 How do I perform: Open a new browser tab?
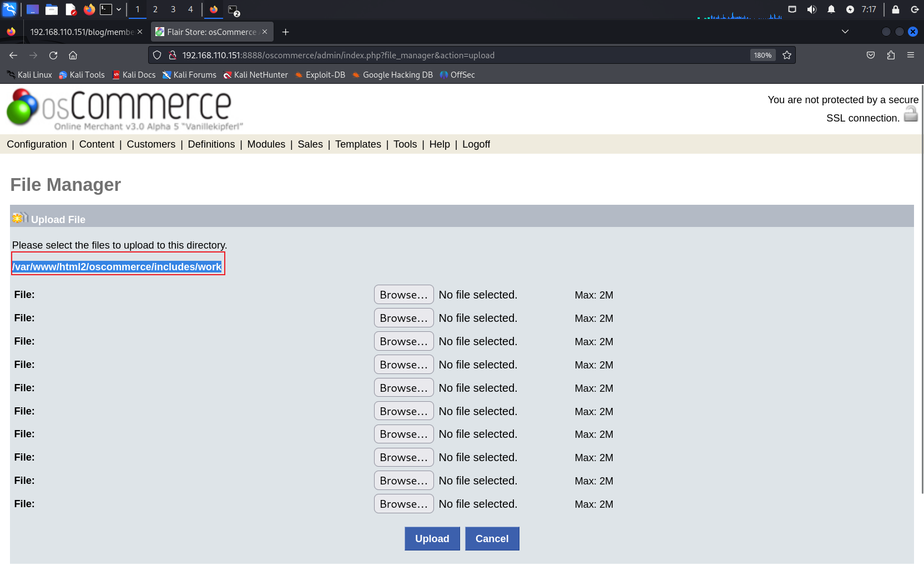285,32
